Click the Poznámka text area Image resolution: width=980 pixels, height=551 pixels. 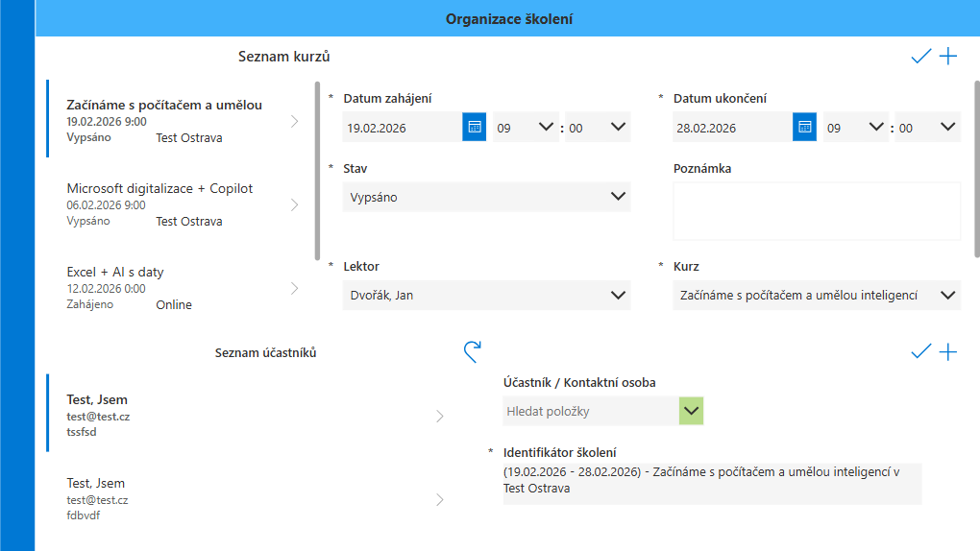click(x=817, y=211)
